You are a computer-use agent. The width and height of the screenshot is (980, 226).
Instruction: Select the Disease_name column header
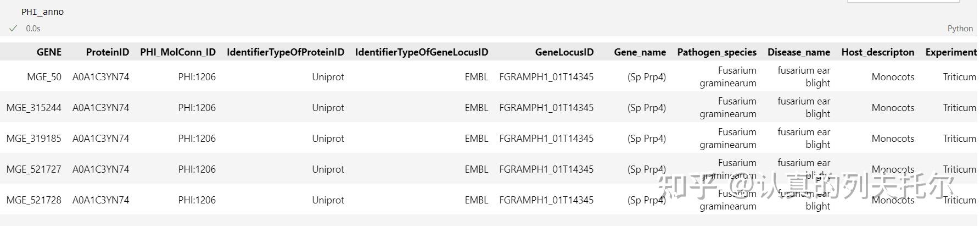coord(799,52)
